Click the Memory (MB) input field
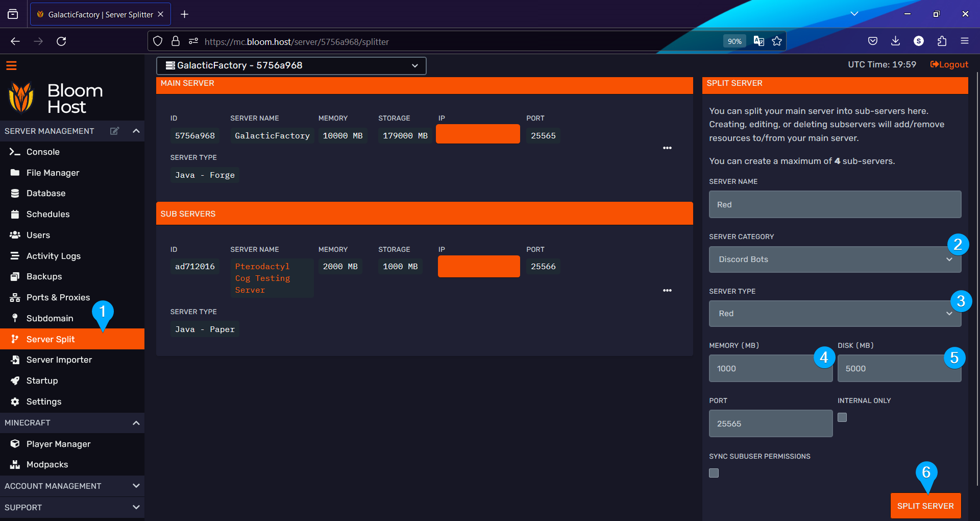This screenshot has height=521, width=980. point(770,368)
